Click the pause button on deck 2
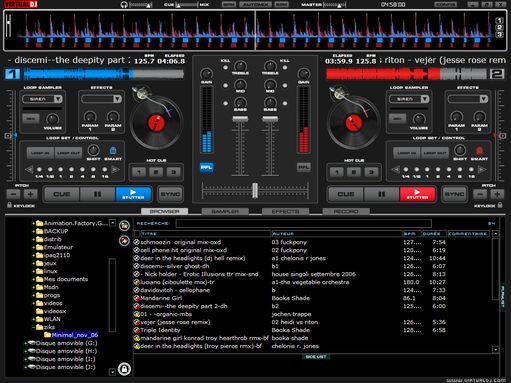The height and width of the screenshot is (383, 511). point(382,194)
